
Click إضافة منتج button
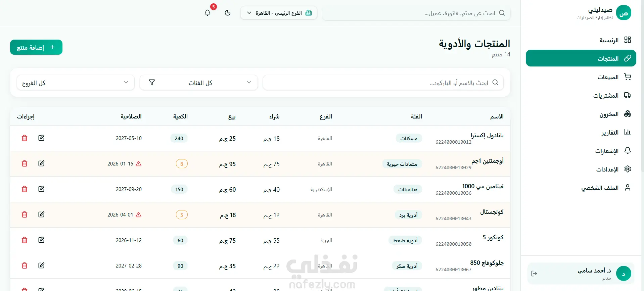36,47
